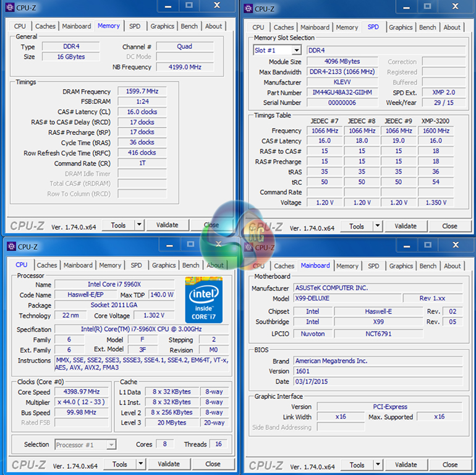476x475 pixels.
Task: Select the Caches tab in SPD window
Action: 284,27
